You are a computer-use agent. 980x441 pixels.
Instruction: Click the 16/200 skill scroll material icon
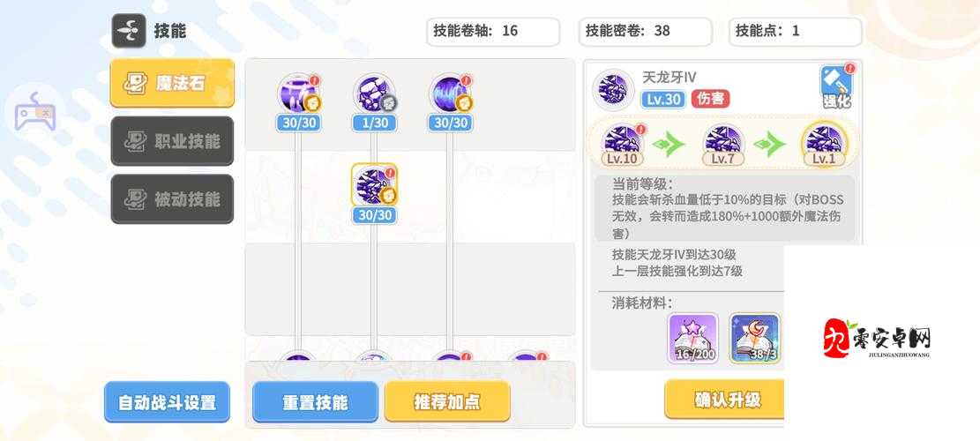pyautogui.click(x=692, y=339)
